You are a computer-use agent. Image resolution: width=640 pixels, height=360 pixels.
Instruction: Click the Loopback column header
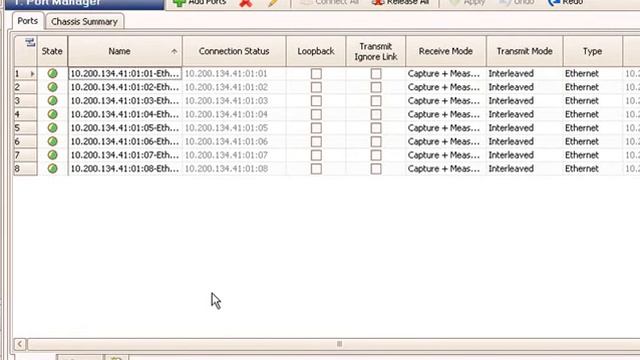pyautogui.click(x=316, y=51)
